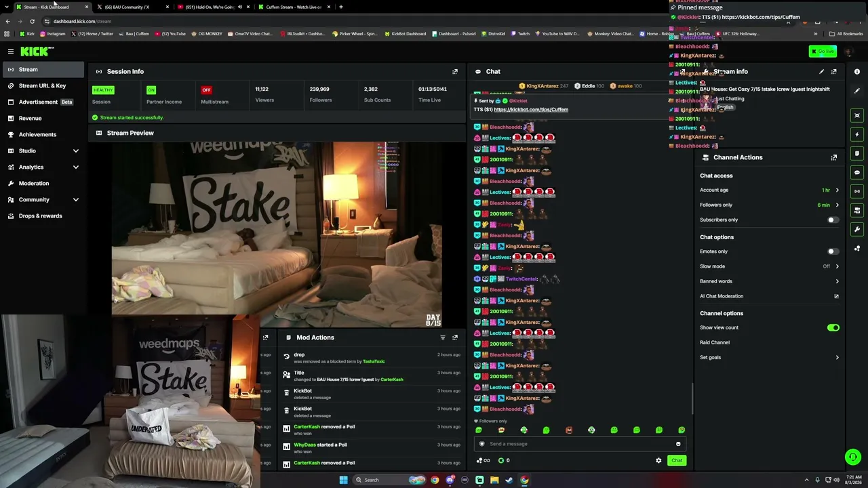The image size is (868, 488).
Task: Click the 11,122 Viewers count
Action: point(262,89)
